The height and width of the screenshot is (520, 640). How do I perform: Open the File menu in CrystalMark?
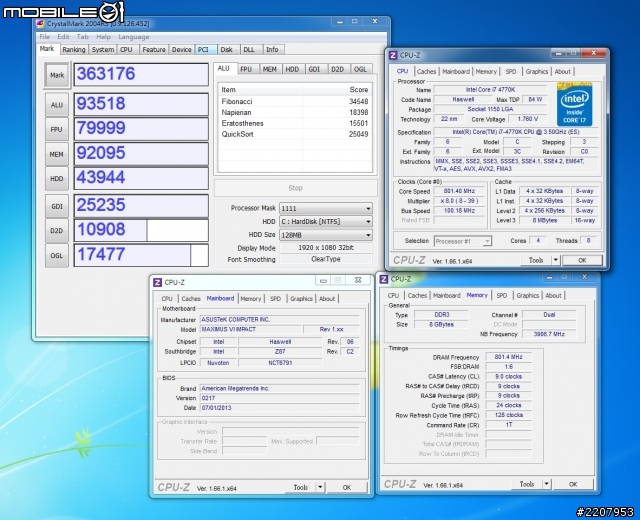(x=44, y=37)
